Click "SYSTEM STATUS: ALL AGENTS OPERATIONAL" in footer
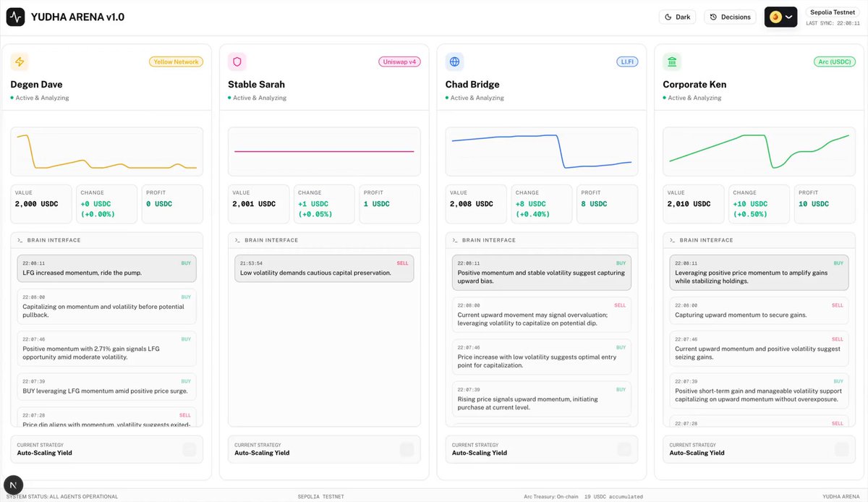868x502 pixels. pyautogui.click(x=61, y=496)
